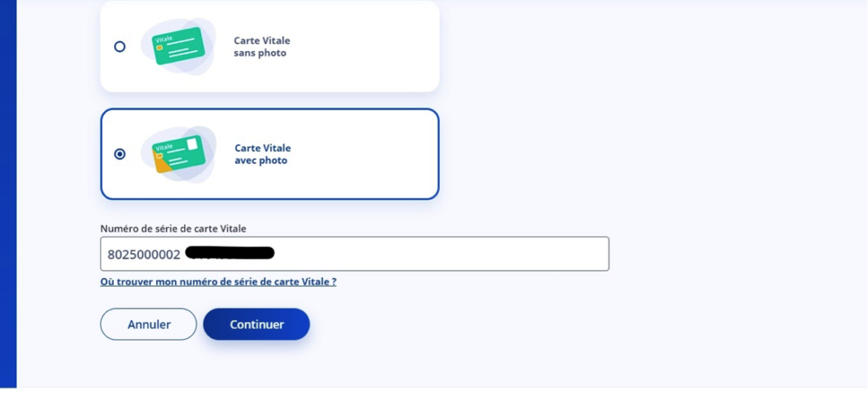Click the green Vitale card icon without photo
Viewport: 868px width, 408px height.
click(179, 46)
